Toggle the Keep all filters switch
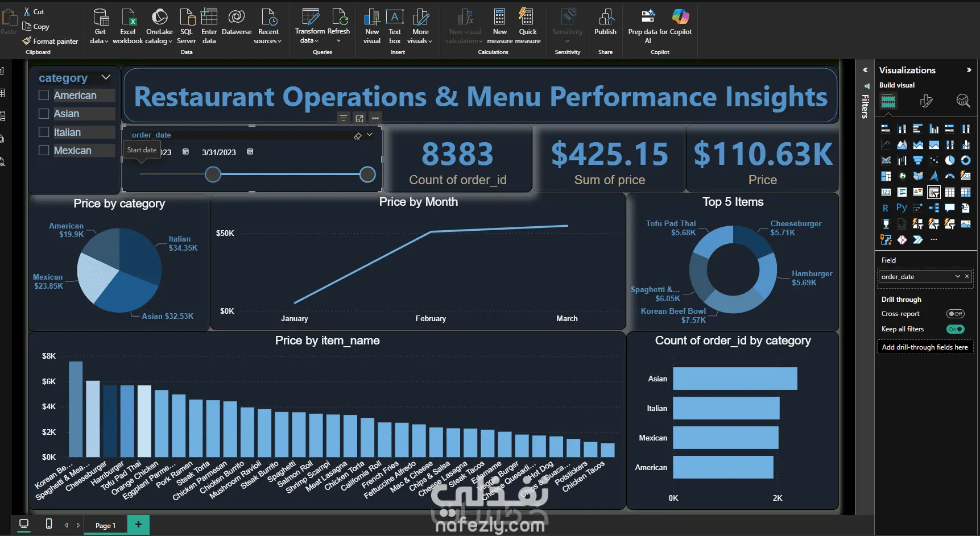980x536 pixels. (x=955, y=329)
